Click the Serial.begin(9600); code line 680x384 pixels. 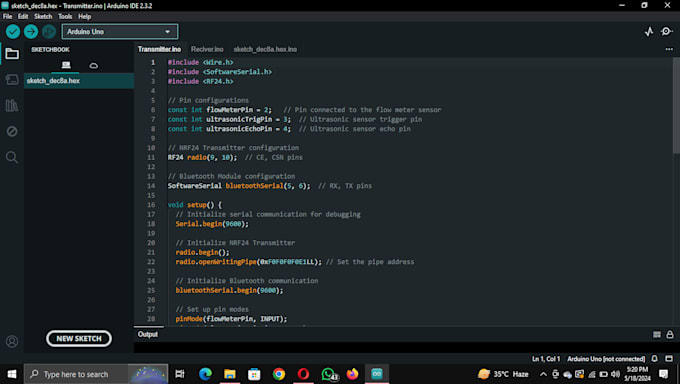coord(212,224)
